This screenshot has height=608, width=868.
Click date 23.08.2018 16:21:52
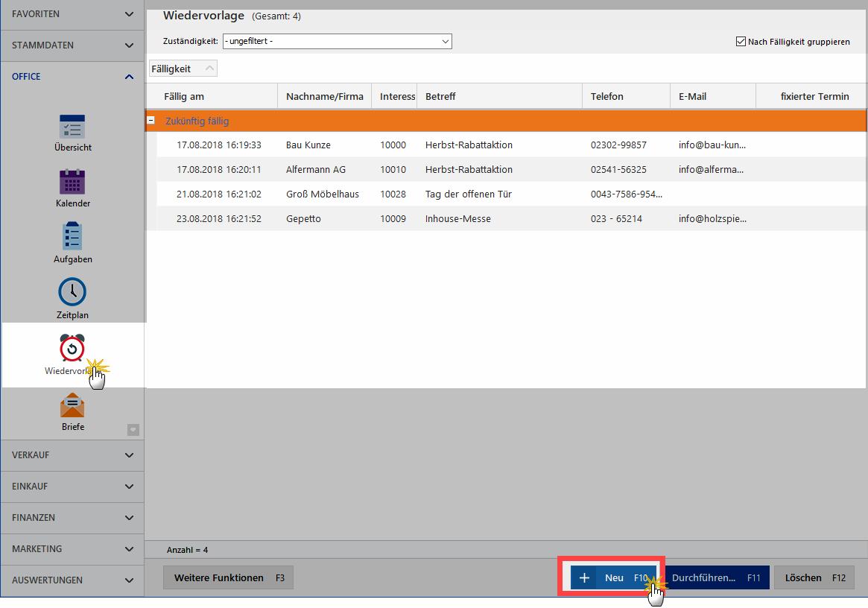pos(218,219)
